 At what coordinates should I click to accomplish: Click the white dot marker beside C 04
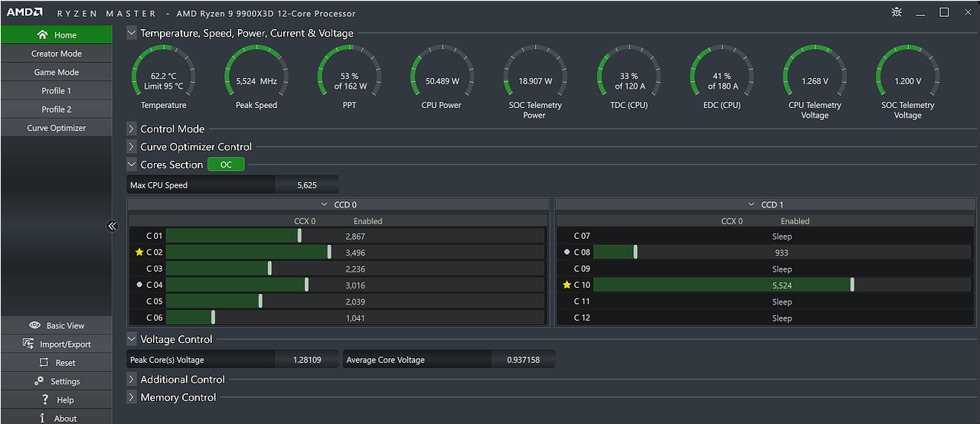click(139, 285)
